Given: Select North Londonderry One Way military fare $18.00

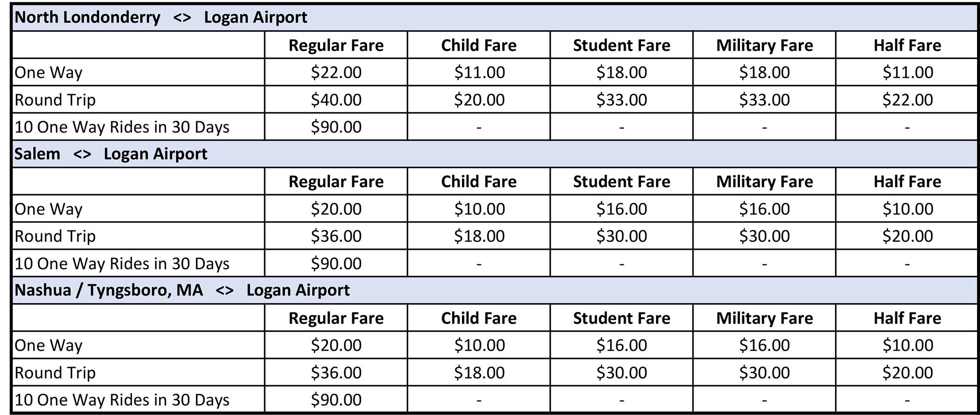Looking at the screenshot, I should point(764,72).
